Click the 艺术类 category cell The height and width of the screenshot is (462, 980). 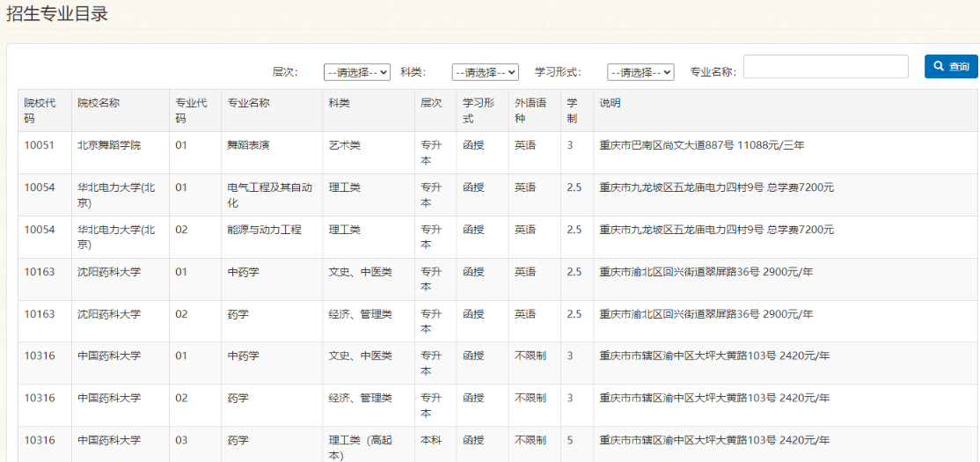pos(345,145)
